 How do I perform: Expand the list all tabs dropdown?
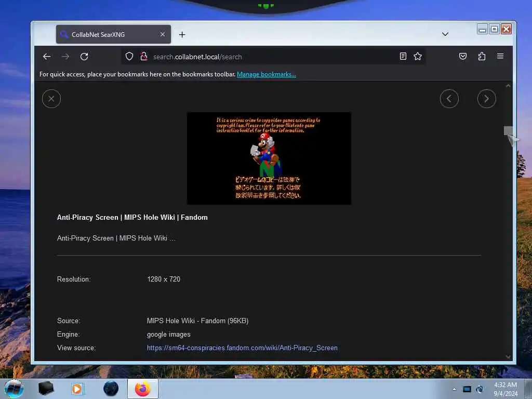[445, 34]
